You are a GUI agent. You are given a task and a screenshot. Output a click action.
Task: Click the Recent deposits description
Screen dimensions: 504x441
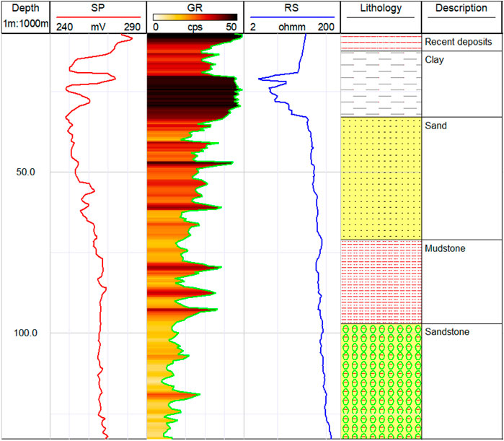point(459,42)
